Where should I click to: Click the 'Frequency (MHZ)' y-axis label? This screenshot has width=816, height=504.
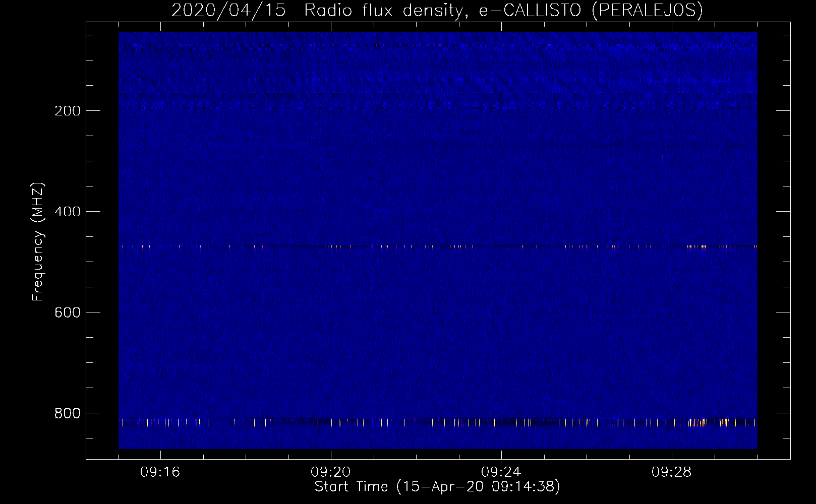click(38, 241)
